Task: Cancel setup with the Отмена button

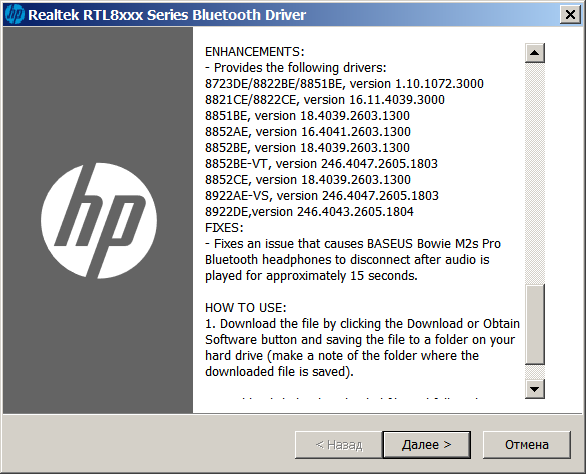Action: coord(527,444)
